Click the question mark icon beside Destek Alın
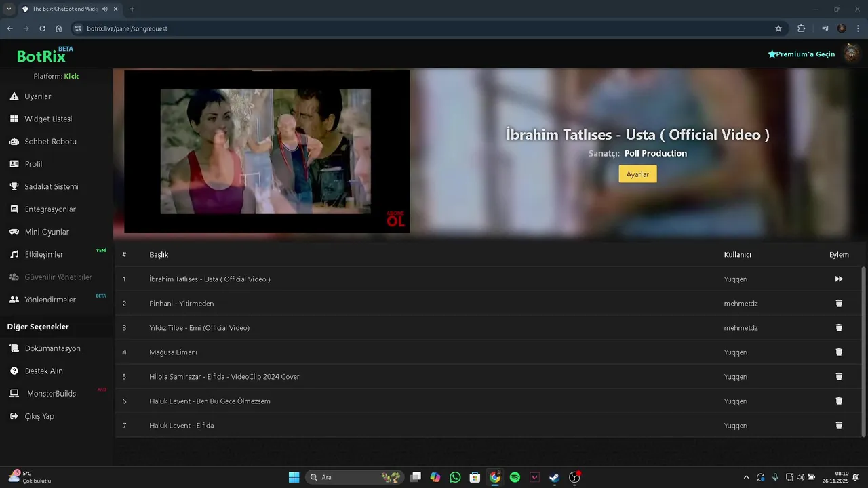Image resolution: width=868 pixels, height=488 pixels. click(14, 371)
